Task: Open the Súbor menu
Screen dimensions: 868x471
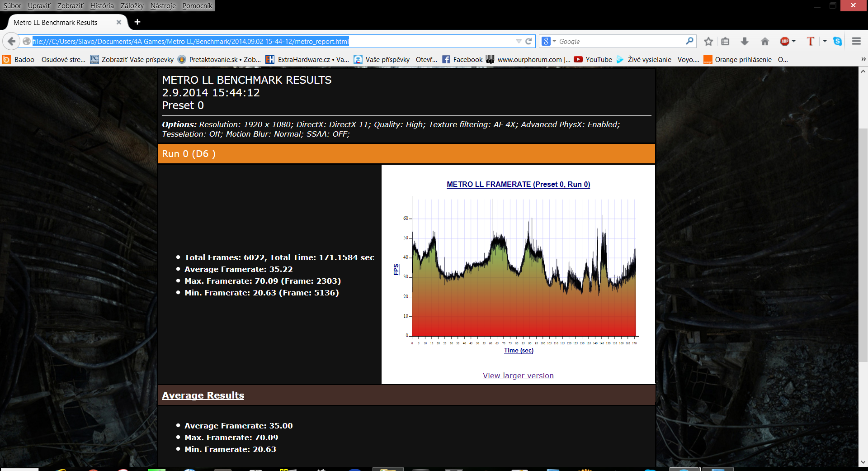Action: (12, 5)
